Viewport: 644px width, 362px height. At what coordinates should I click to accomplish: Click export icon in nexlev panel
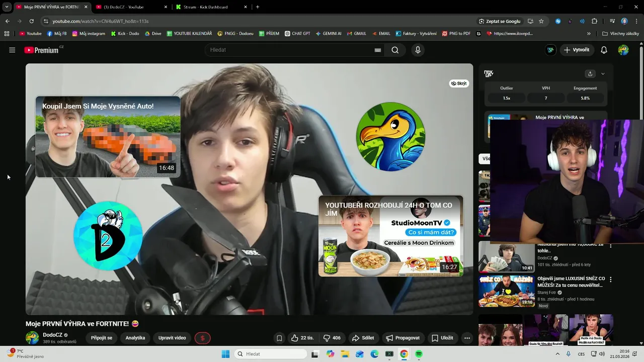pyautogui.click(x=590, y=73)
